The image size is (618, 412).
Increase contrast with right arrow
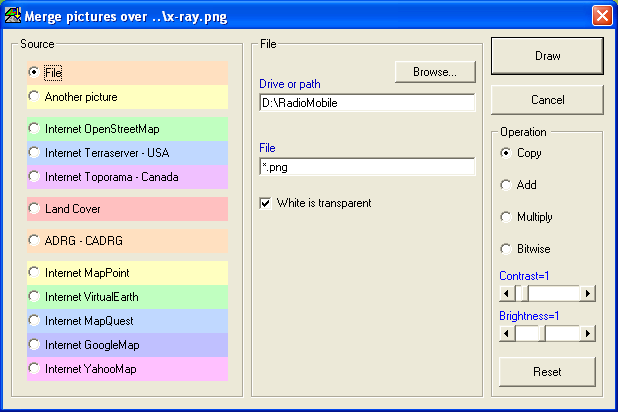click(x=588, y=293)
